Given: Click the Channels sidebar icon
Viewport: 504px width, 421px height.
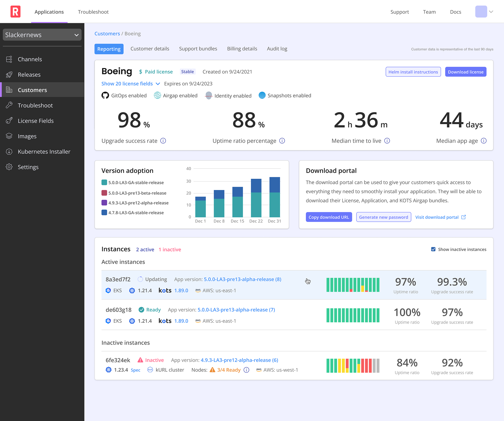Looking at the screenshot, I should (9, 59).
